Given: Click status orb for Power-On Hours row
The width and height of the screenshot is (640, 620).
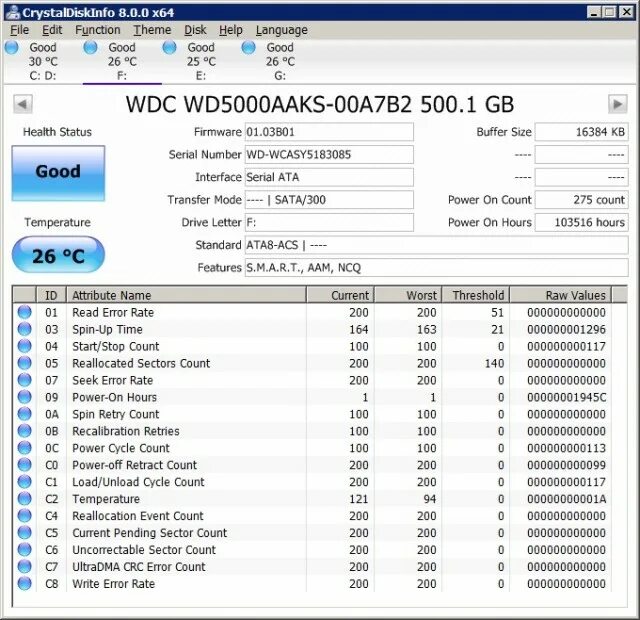Looking at the screenshot, I should (24, 397).
